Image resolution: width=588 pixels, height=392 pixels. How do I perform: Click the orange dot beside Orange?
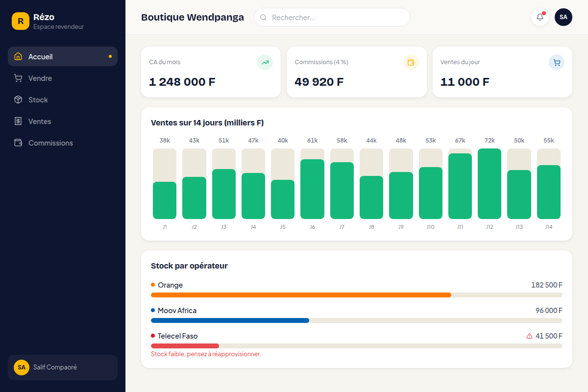153,285
